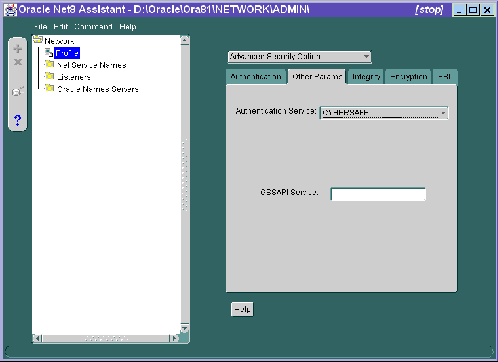Click the Net Service Names folder icon
Screen dimensions: 498x362
[49, 64]
